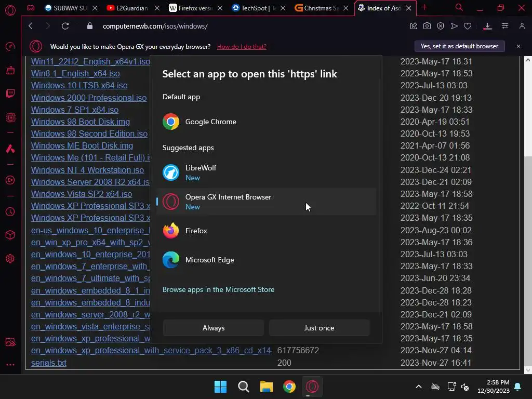Click the Always button
The image size is (532, 399).
point(214,328)
